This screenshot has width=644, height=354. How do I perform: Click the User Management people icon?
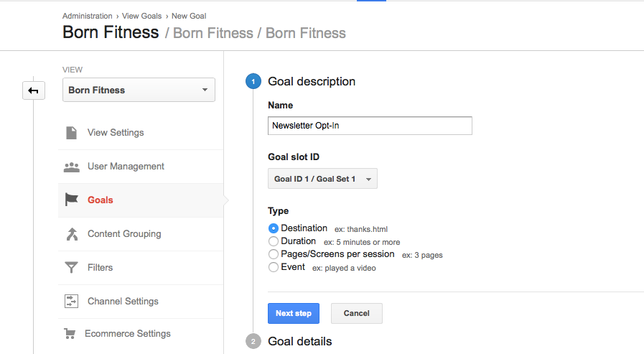click(72, 167)
